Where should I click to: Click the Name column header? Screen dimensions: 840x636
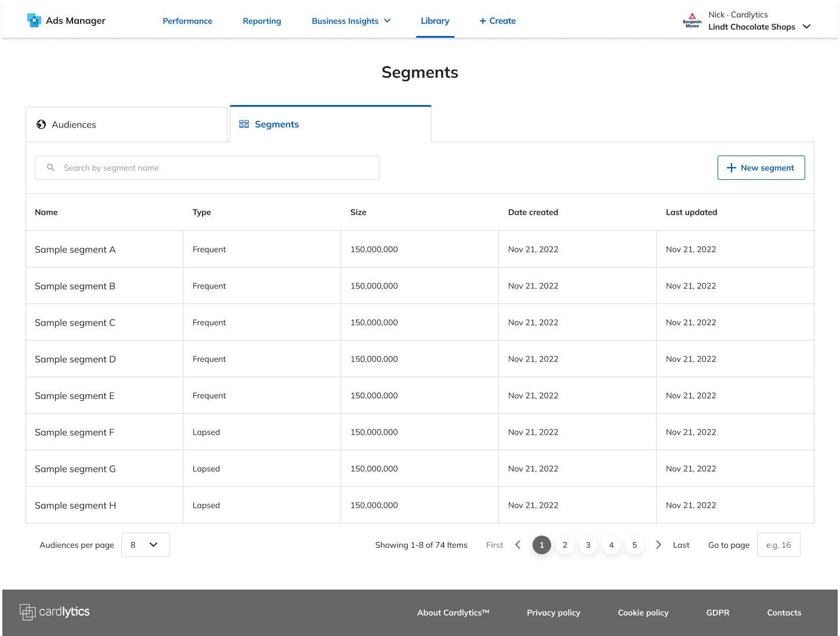point(46,212)
